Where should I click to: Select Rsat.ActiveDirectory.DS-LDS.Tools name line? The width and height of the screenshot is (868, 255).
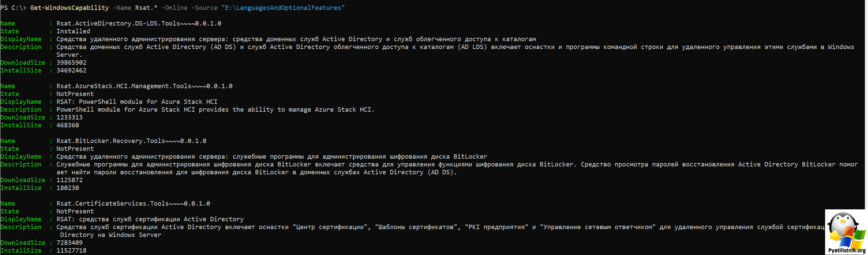[x=139, y=23]
